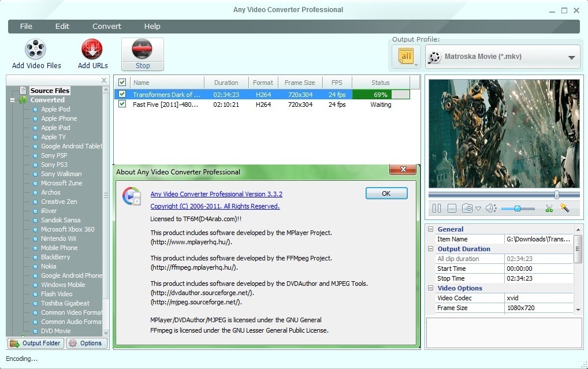Select the BlackBerry profile
The height and width of the screenshot is (369, 588).
[55, 257]
